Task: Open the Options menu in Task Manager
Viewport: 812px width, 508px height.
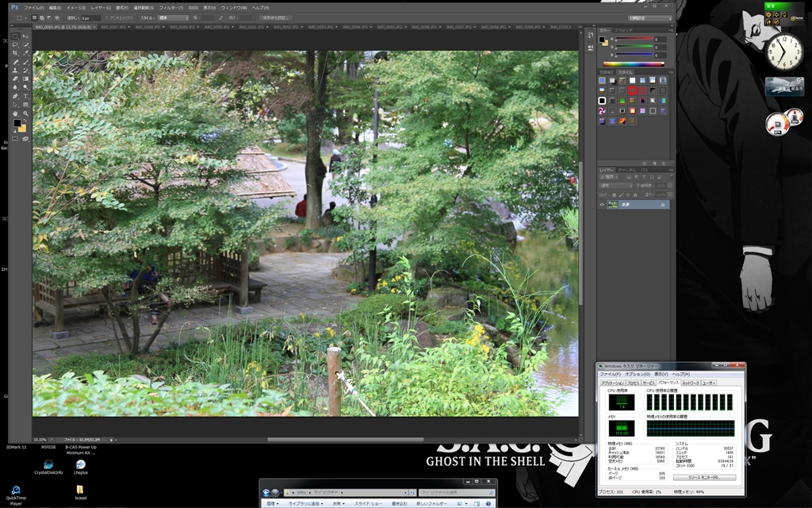Action: coord(637,375)
